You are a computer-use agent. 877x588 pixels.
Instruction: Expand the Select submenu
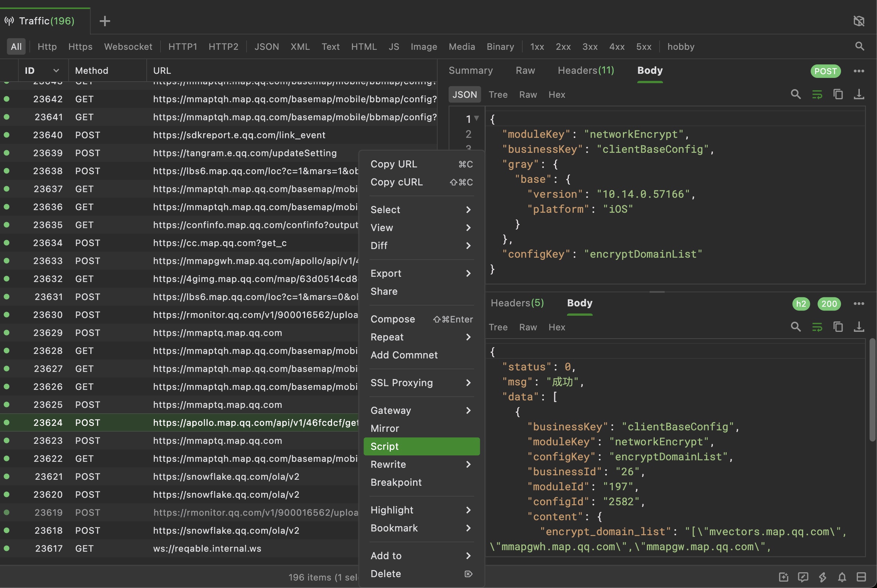421,210
